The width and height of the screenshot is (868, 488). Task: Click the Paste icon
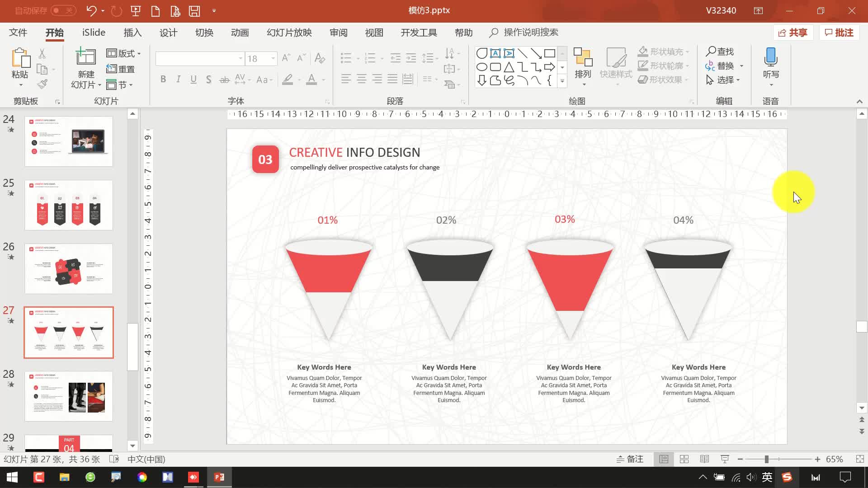pyautogui.click(x=20, y=58)
